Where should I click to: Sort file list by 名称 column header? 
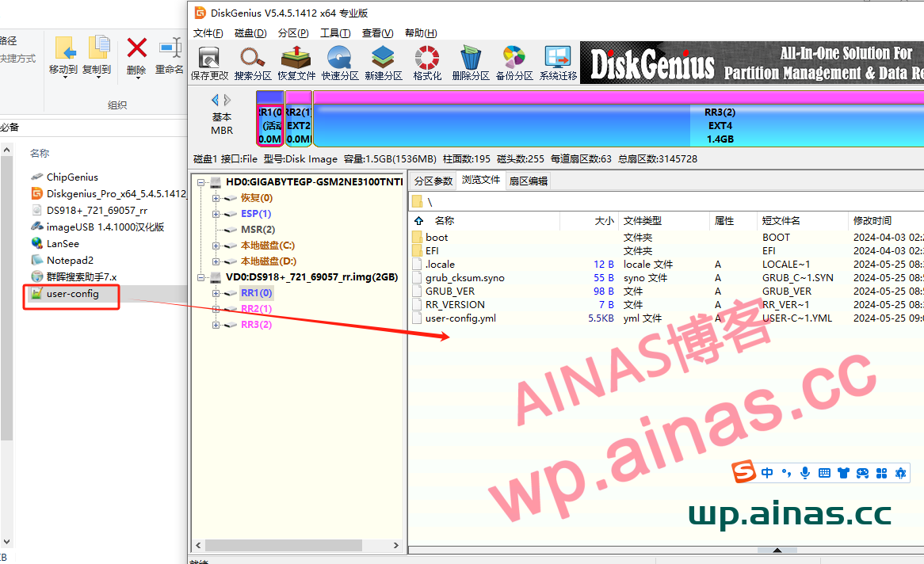point(445,220)
